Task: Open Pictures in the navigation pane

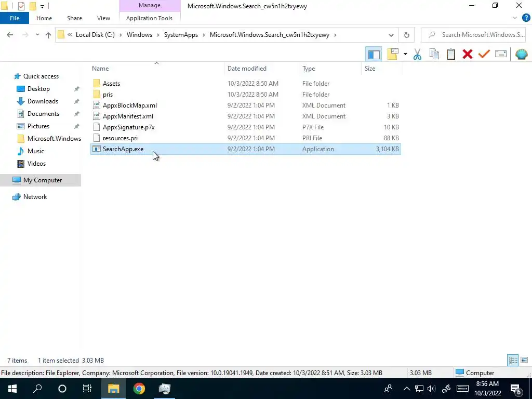Action: [x=38, y=126]
